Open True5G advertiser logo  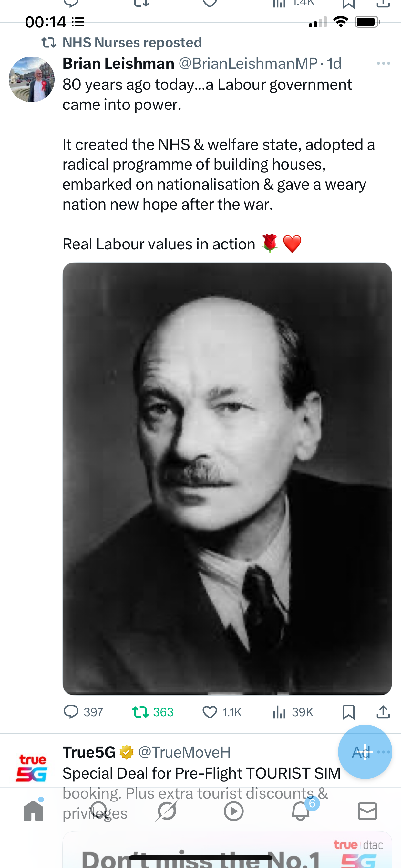point(32,768)
